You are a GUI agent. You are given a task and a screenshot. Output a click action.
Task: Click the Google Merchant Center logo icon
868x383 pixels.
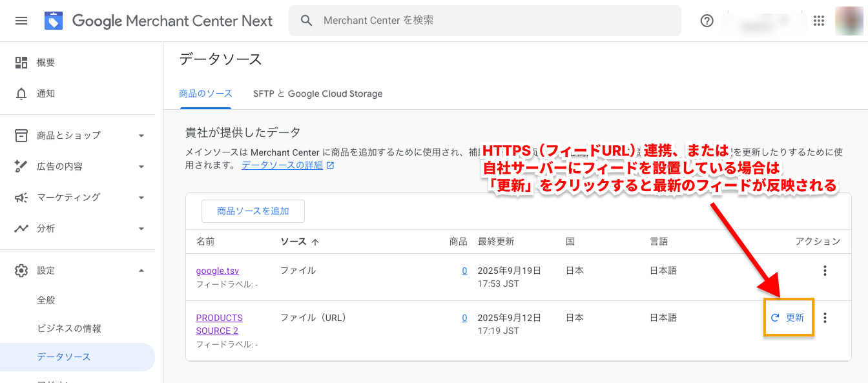click(54, 21)
